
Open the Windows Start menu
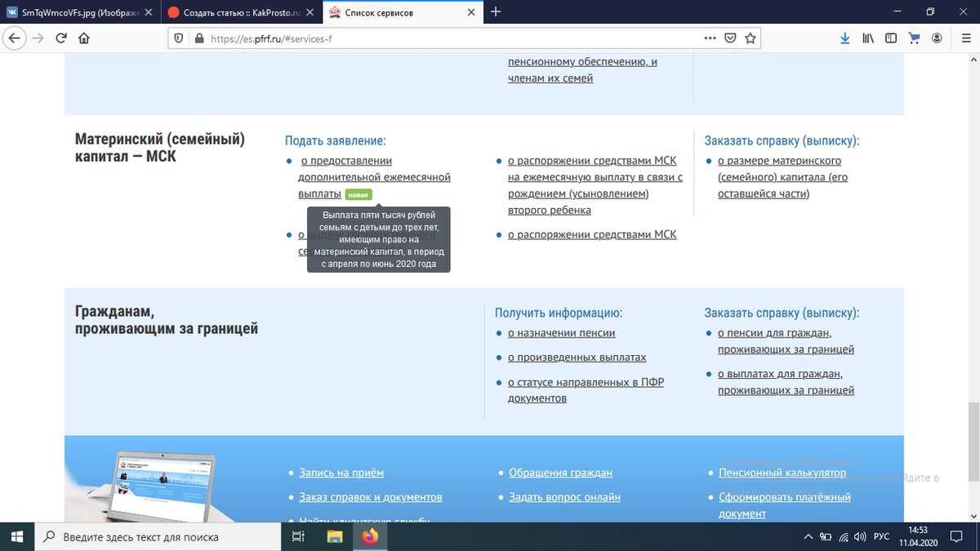17,536
